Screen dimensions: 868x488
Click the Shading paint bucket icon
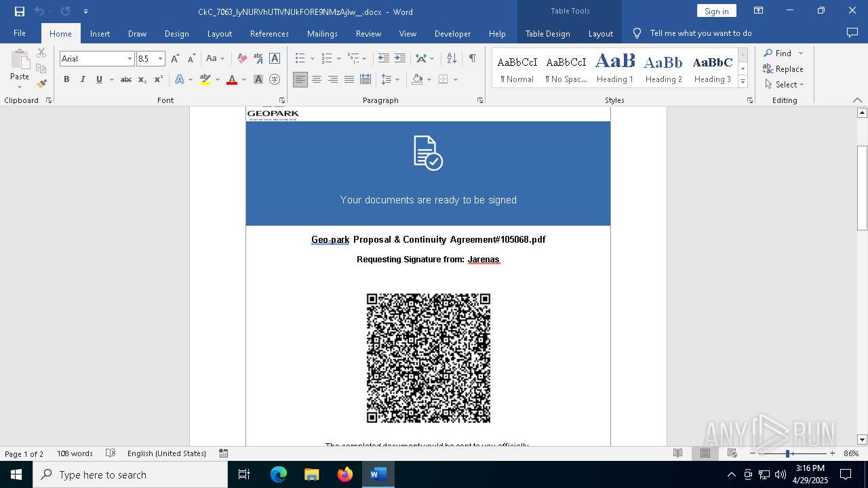pos(417,79)
